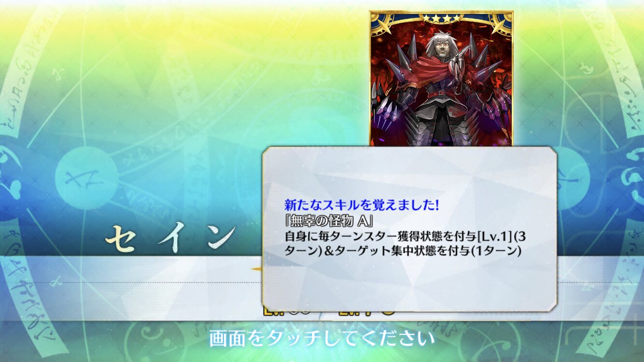Select the blue 新たなスキルを覚えました! heading

[x=362, y=205]
